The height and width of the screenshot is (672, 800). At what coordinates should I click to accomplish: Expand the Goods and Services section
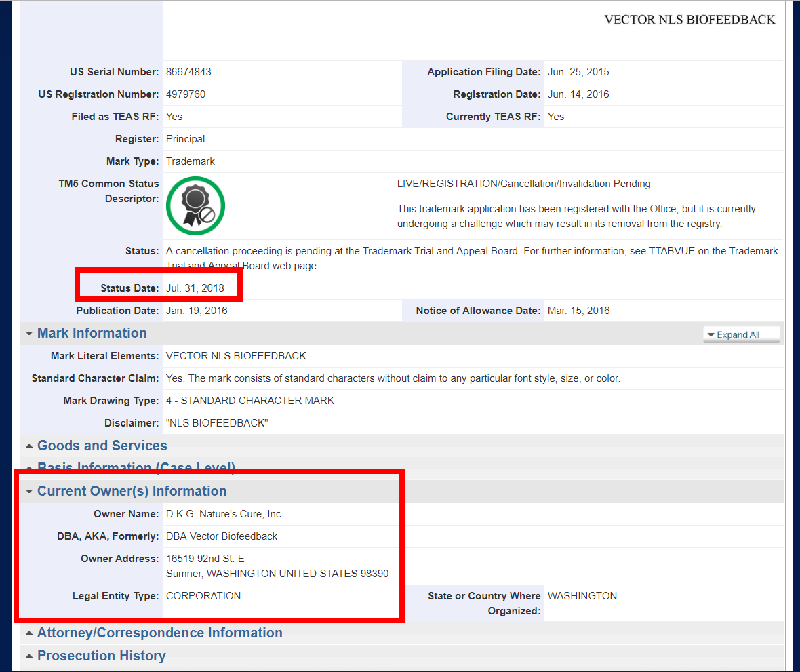(x=102, y=446)
